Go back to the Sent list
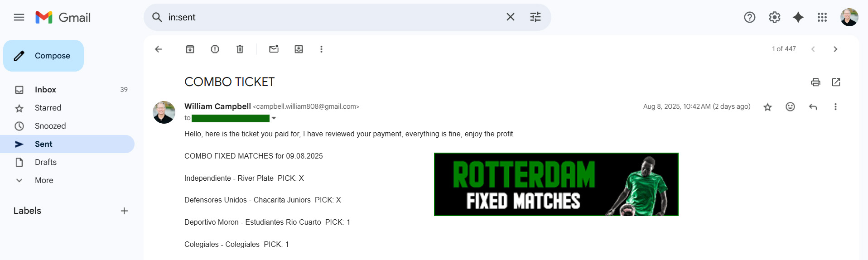The image size is (868, 260). click(158, 49)
